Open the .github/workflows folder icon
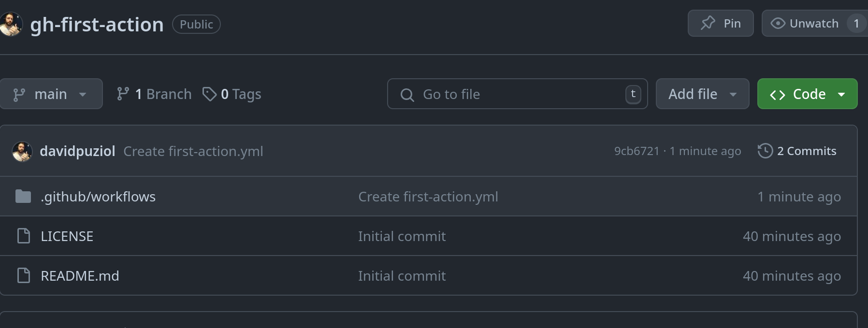 (23, 196)
